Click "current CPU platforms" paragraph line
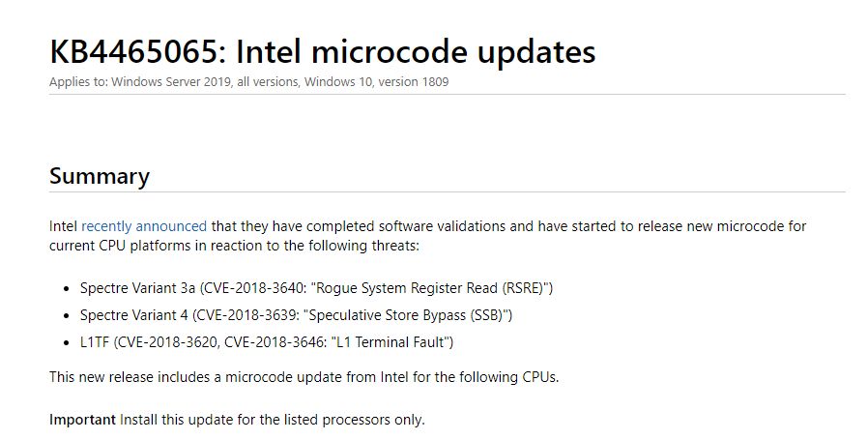This screenshot has height=440, width=868. tap(234, 246)
